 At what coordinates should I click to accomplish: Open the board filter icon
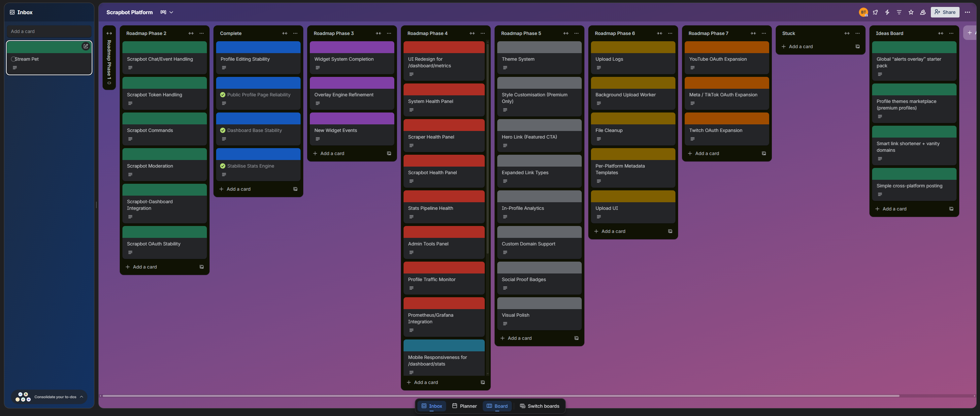(899, 12)
